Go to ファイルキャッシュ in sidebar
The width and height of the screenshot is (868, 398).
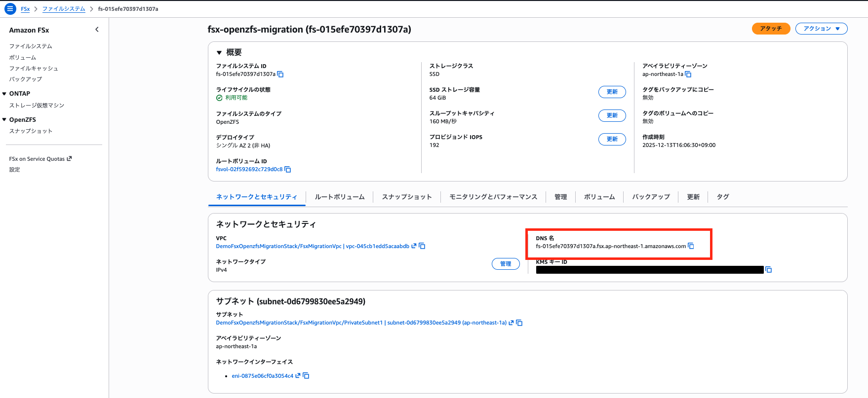34,69
